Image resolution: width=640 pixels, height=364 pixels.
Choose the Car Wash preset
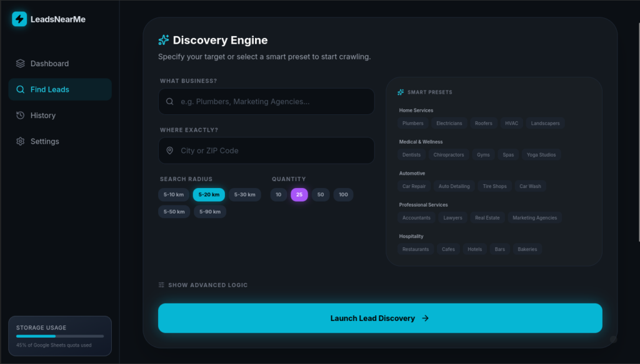click(x=530, y=186)
